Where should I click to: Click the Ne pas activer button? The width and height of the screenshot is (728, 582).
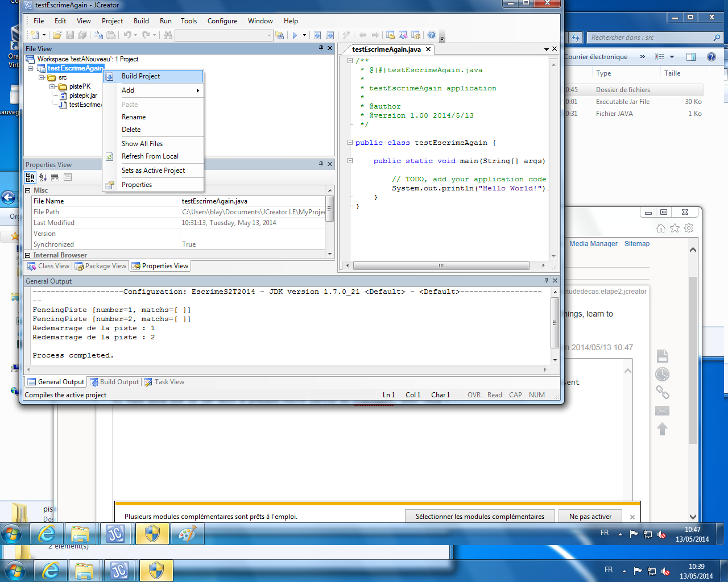[x=590, y=517]
